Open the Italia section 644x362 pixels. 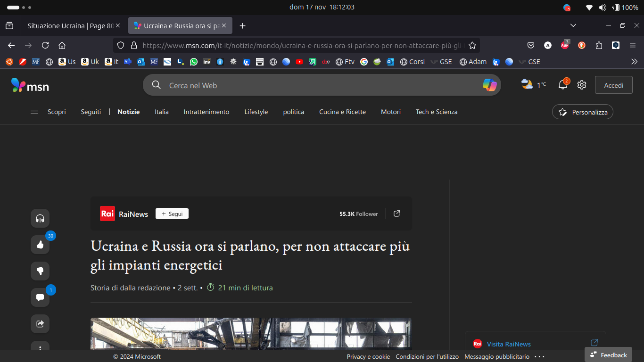[162, 112]
